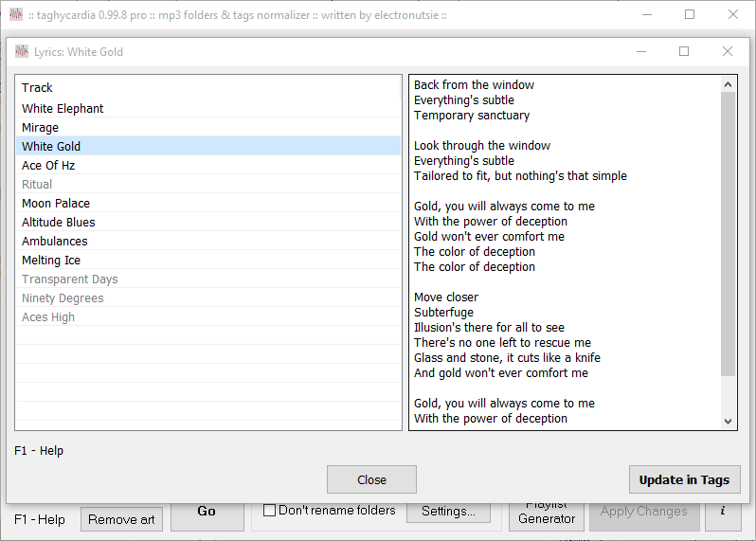The width and height of the screenshot is (756, 541).
Task: Click lyric line 'There's no one left to rescue me'
Action: click(x=502, y=342)
